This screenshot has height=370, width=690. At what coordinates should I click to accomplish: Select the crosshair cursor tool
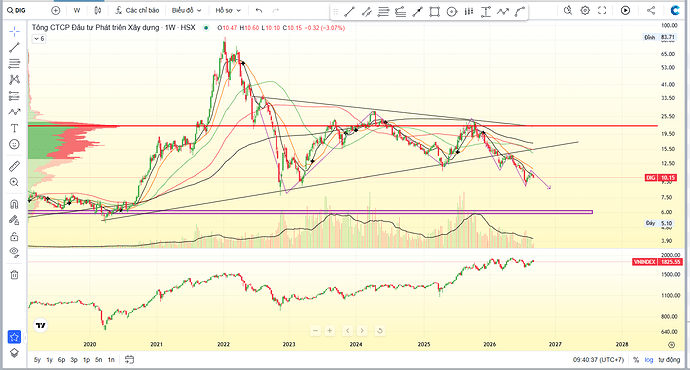pyautogui.click(x=15, y=31)
